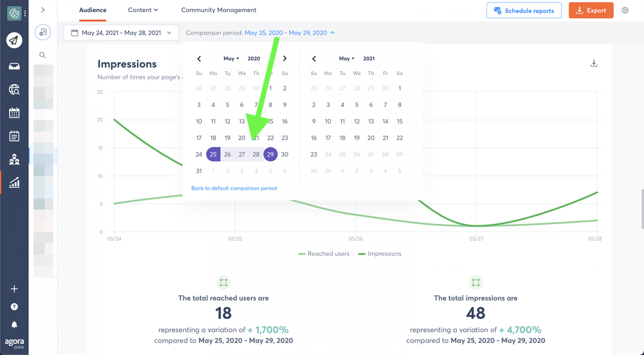The height and width of the screenshot is (355, 644).
Task: Open the search magnifier in the panel
Action: point(42,55)
